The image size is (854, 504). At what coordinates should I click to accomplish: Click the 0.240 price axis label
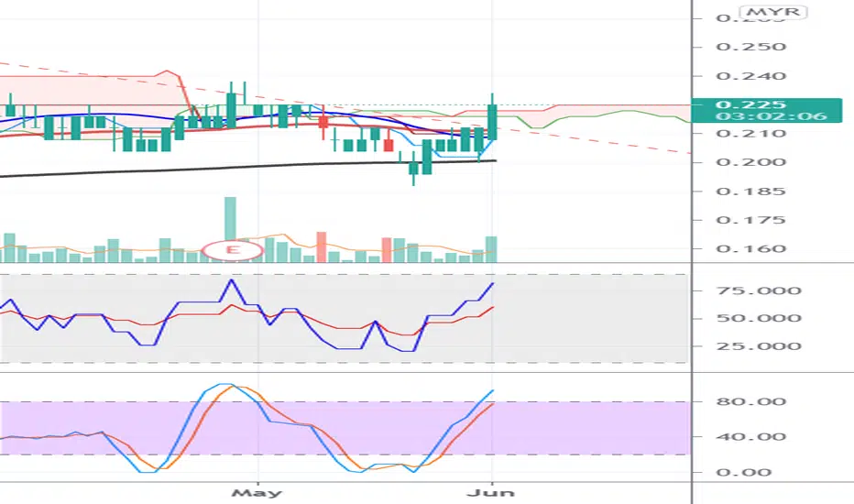[751, 76]
